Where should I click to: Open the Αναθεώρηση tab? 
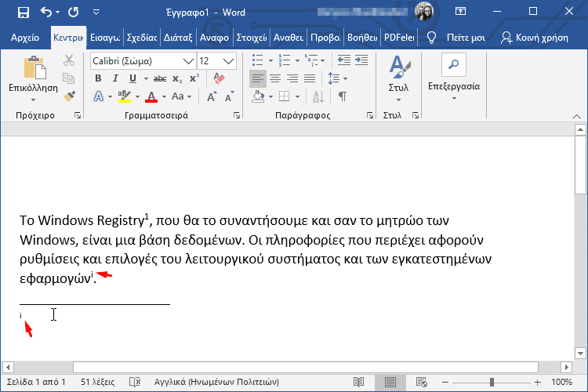click(288, 38)
